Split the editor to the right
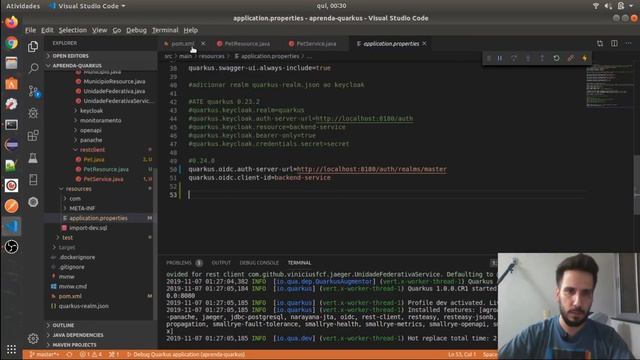Image resolution: width=640 pixels, height=360 pixels. pos(614,43)
